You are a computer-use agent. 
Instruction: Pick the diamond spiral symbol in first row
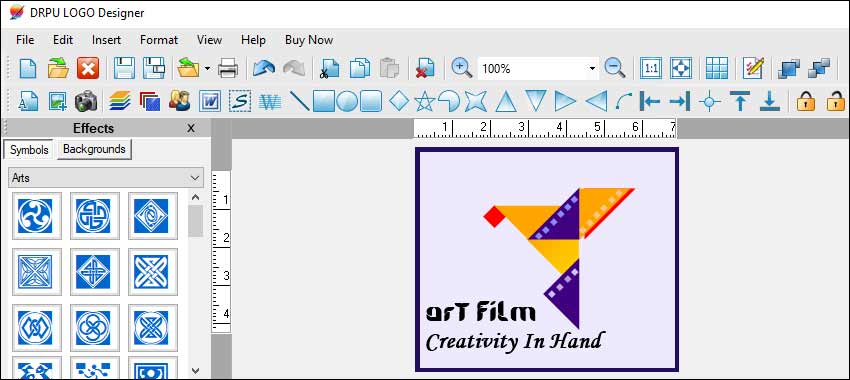(153, 216)
